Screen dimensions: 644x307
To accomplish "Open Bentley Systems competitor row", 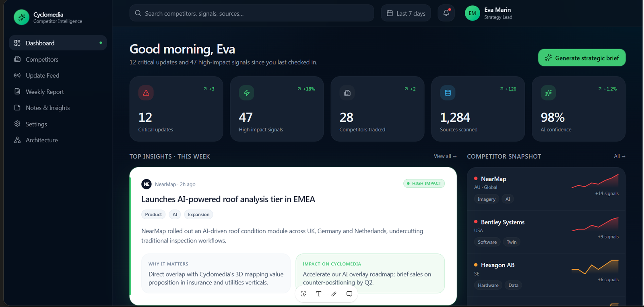I will pos(546,232).
